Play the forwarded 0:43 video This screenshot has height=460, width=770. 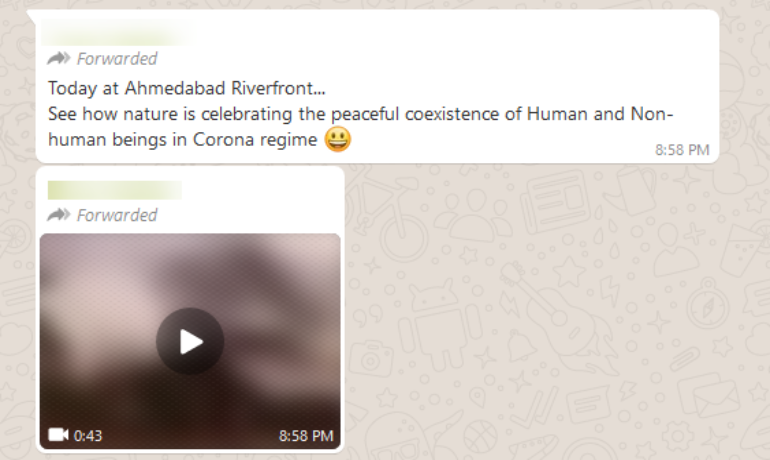(x=190, y=342)
